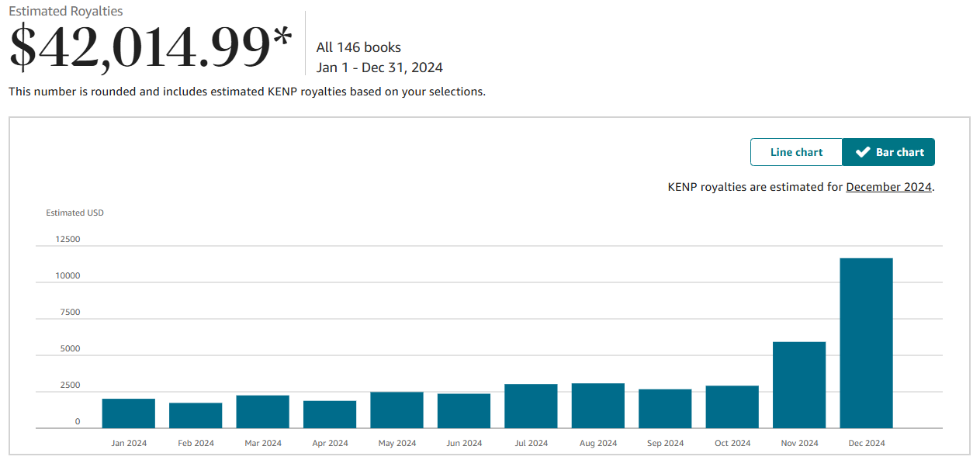Viewport: 980px width, 460px height.
Task: Click the Dec 2024 bar
Action: pyautogui.click(x=866, y=341)
